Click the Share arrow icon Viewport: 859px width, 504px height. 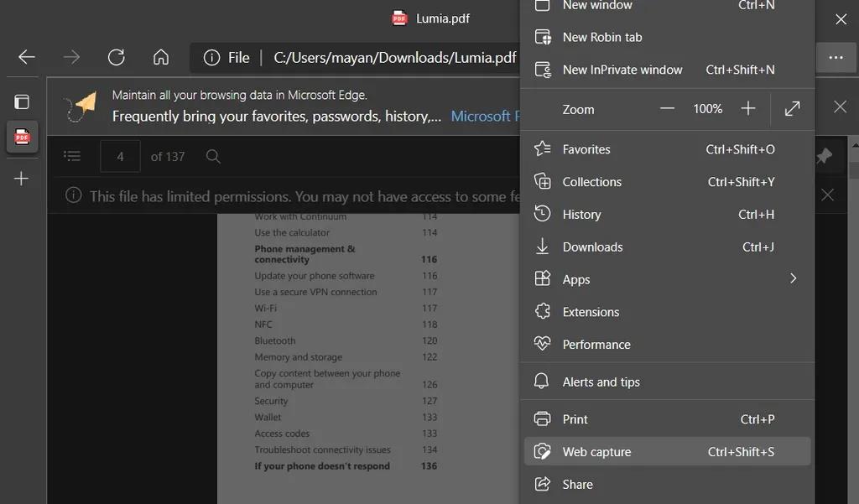click(x=543, y=484)
